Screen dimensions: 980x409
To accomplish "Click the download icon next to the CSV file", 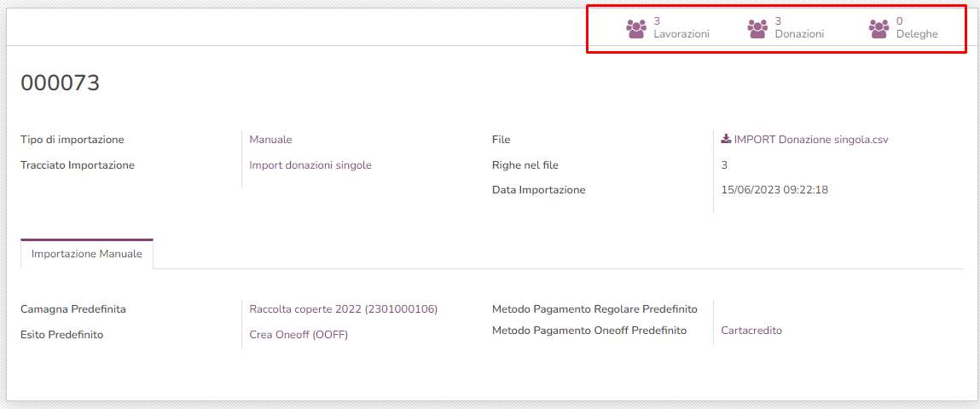I will (726, 139).
